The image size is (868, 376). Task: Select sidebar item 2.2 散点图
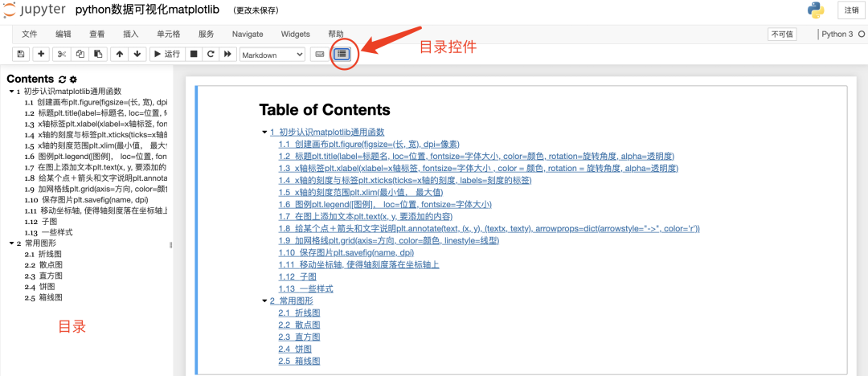tap(43, 265)
